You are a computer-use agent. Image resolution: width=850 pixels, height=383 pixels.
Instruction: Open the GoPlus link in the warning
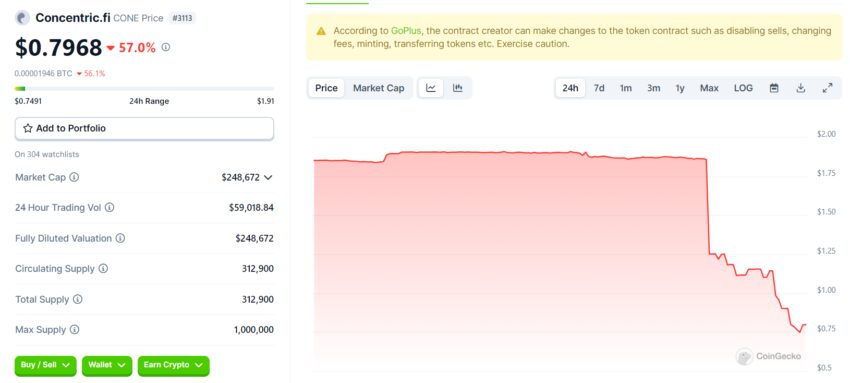pos(406,31)
